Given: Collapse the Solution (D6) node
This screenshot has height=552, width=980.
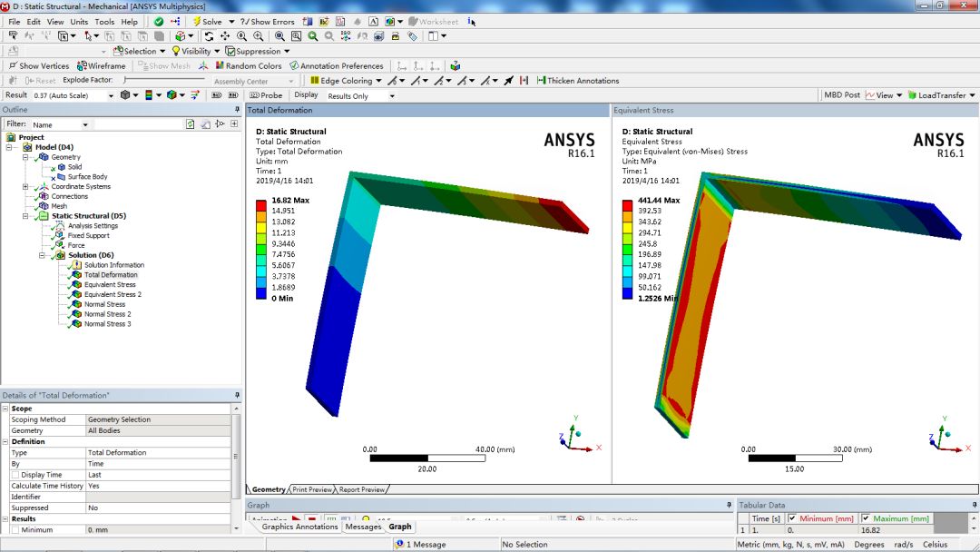Looking at the screenshot, I should click(x=42, y=255).
